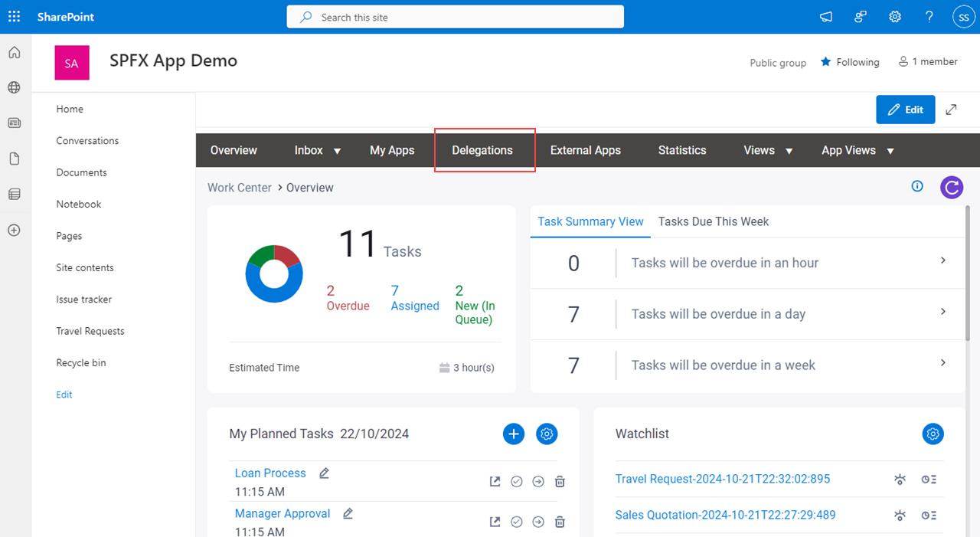
Task: Open Sales Quotation-2024-10-21T22:27:29:489 link
Action: 726,515
